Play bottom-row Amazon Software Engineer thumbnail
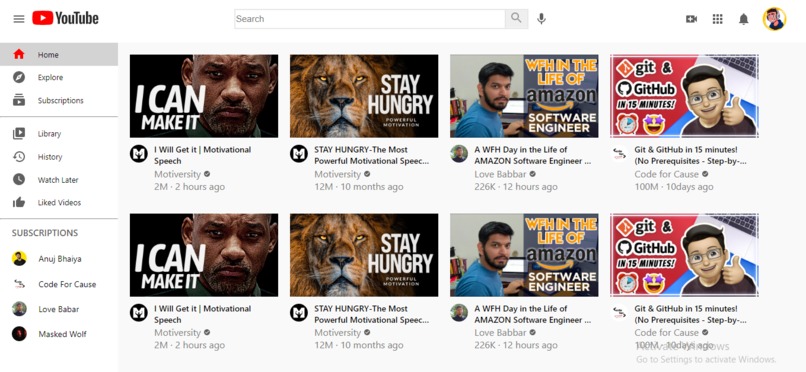 tap(524, 255)
